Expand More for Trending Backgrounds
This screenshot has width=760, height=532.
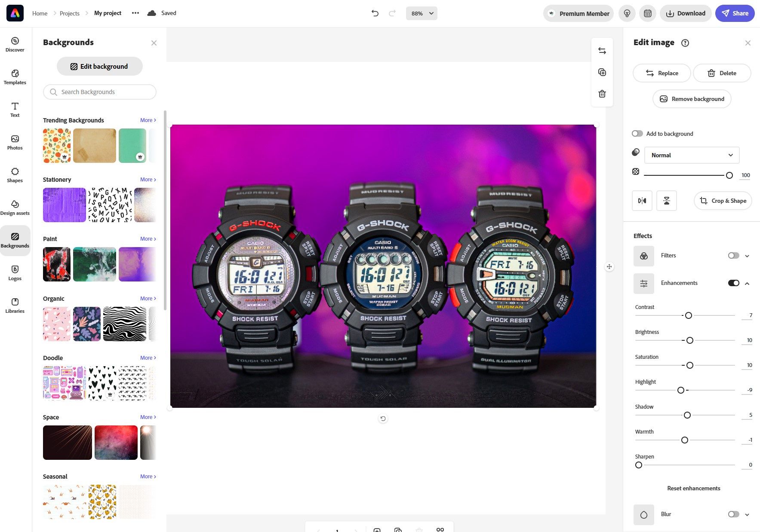point(148,120)
